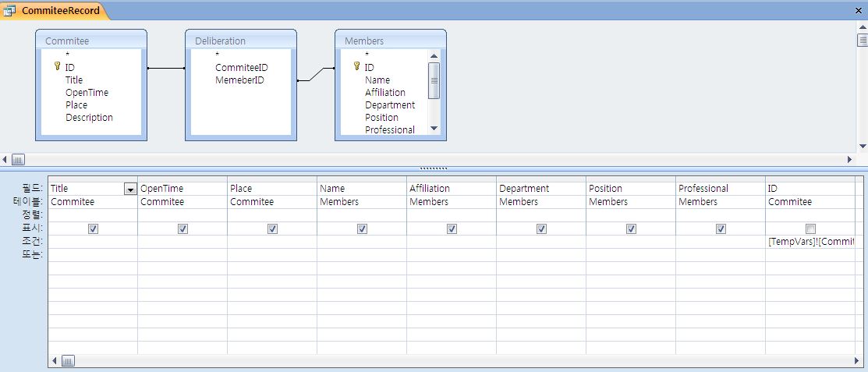Select Place field in Commitee table

(76, 105)
